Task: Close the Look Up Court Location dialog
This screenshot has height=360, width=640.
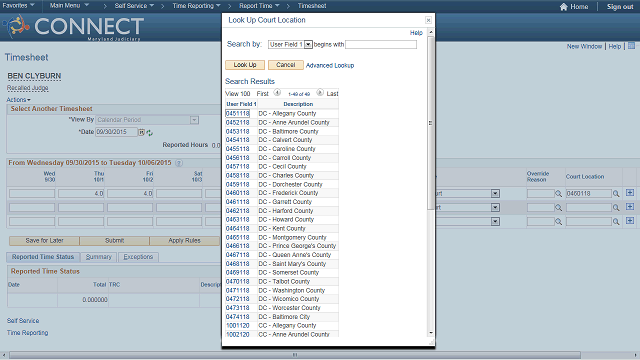Action: 428,20
